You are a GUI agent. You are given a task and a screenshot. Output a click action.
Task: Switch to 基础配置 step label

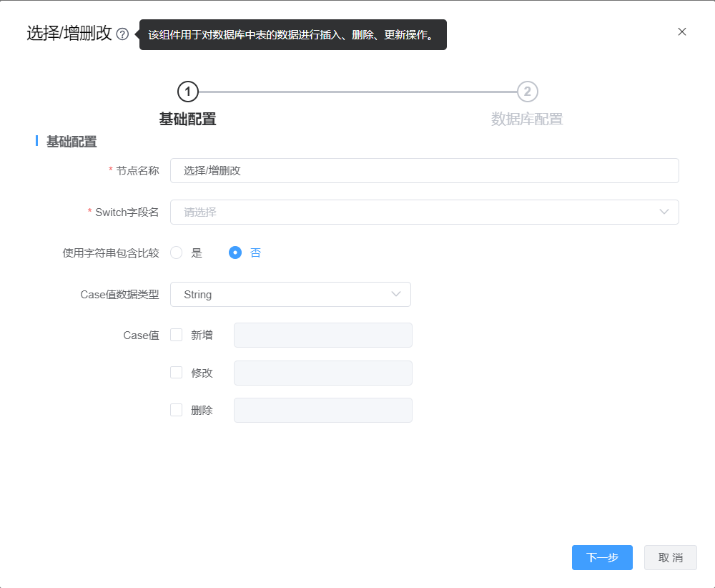[187, 119]
